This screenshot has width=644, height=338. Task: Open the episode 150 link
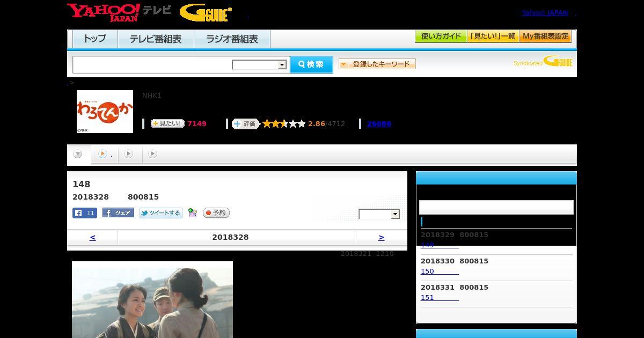point(440,271)
